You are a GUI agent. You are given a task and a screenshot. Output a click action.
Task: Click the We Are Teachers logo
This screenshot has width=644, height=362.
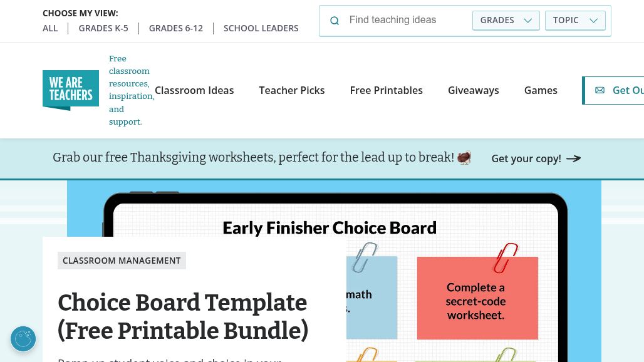click(71, 90)
